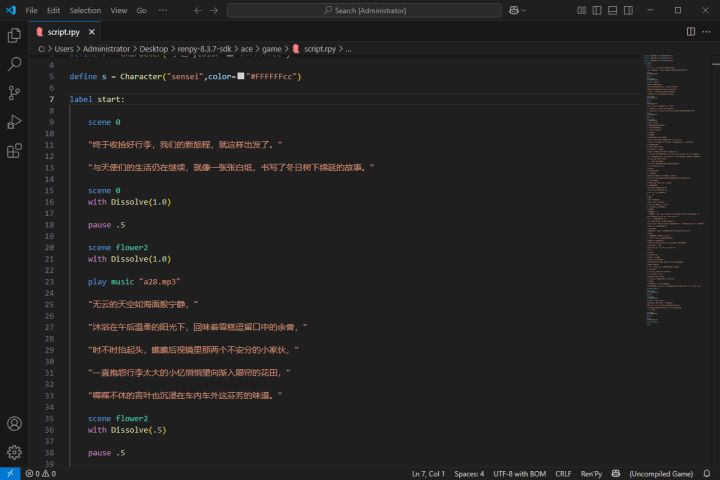Split the editor to the right
720x480 pixels.
[691, 32]
